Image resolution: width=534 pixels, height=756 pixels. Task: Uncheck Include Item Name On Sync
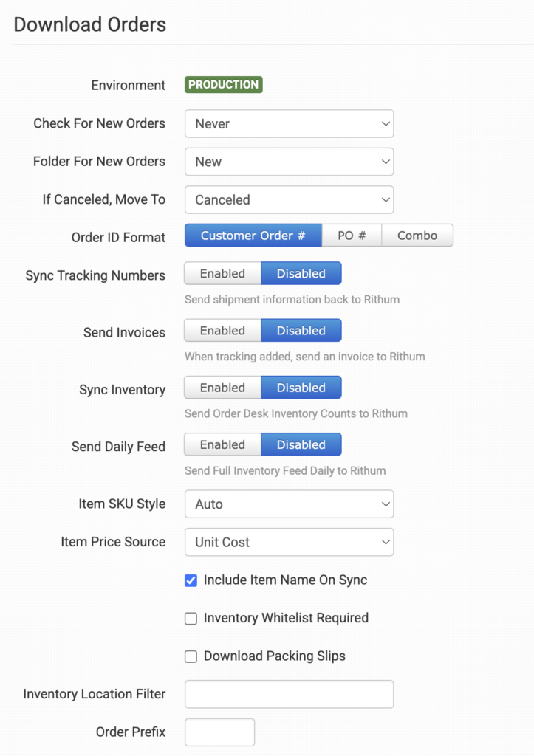(191, 580)
